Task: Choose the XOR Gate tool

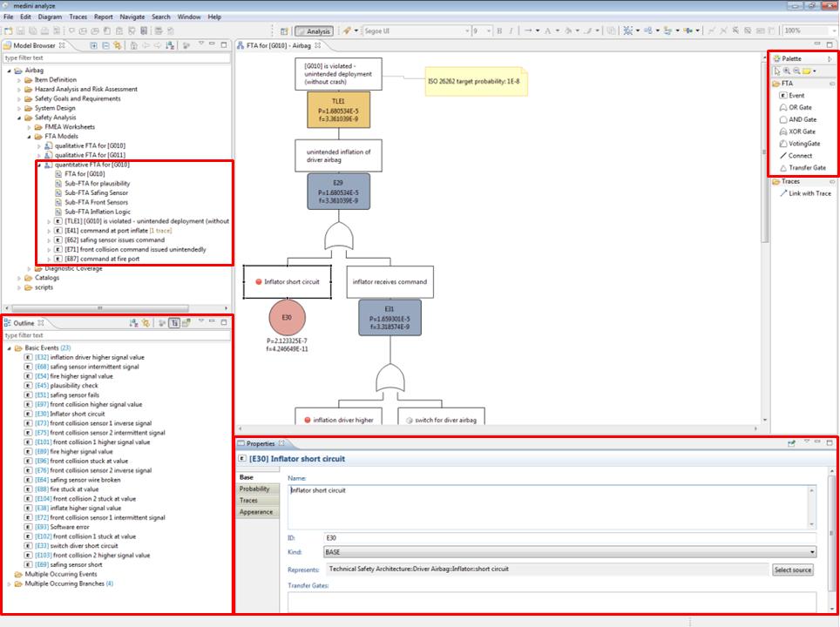Action: [801, 131]
